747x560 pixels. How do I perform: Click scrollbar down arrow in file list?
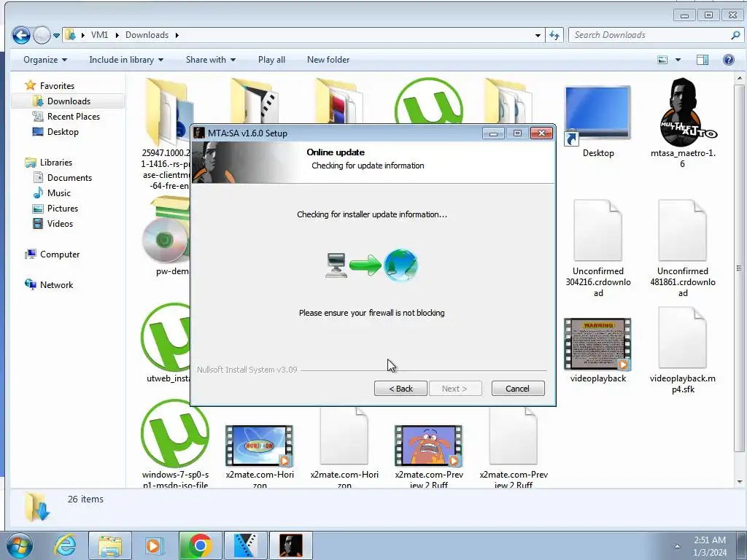[740, 481]
